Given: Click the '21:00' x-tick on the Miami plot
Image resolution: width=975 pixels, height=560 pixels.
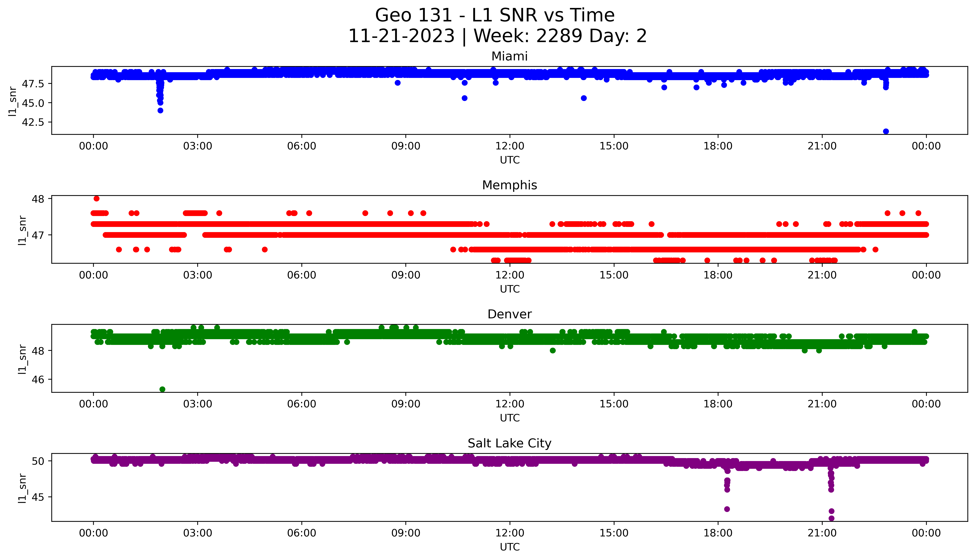Looking at the screenshot, I should (x=822, y=146).
